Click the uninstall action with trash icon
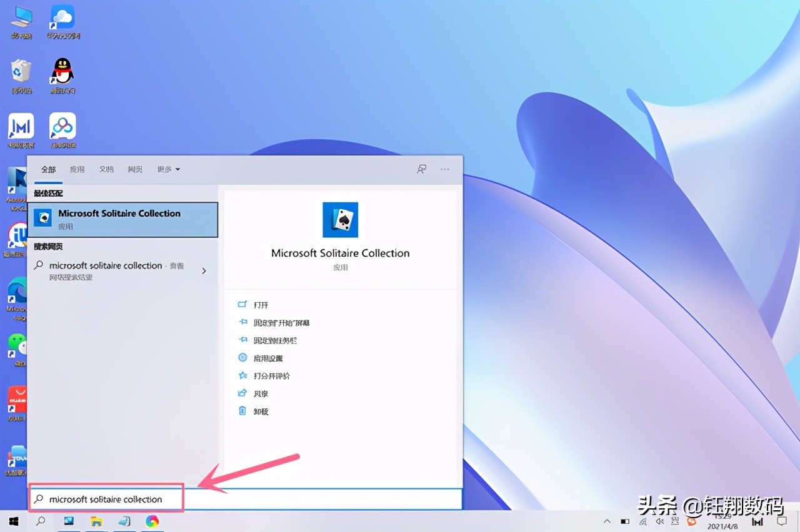This screenshot has width=800, height=532. (x=253, y=411)
